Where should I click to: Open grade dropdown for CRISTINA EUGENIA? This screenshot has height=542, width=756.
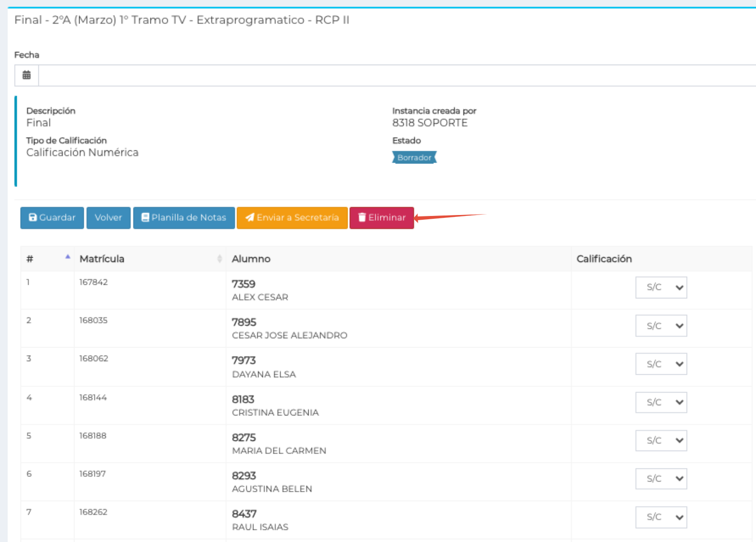coord(661,402)
